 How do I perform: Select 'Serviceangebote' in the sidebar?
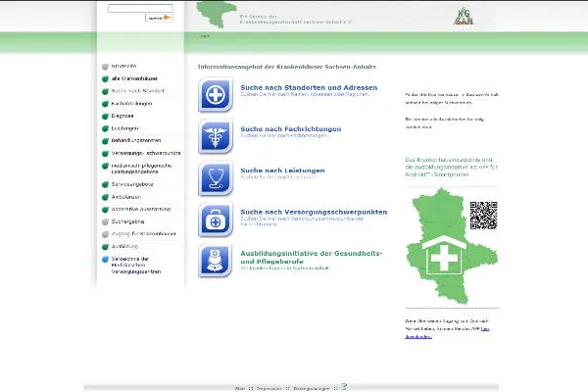[x=132, y=184]
